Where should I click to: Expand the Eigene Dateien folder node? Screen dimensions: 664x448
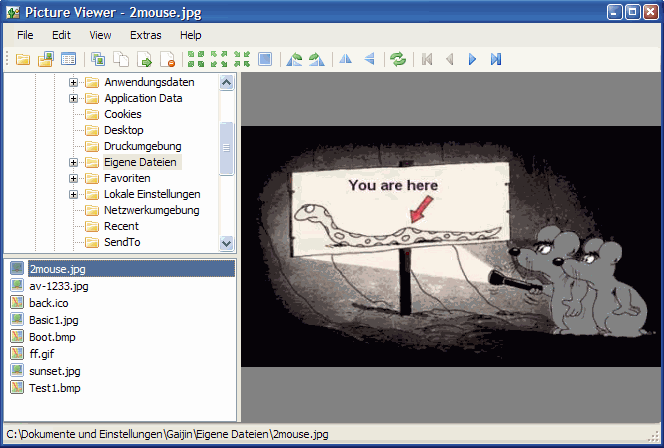pos(73,162)
